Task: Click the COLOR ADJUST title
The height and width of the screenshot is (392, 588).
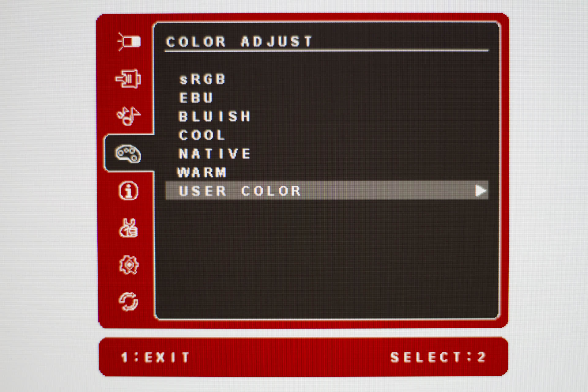Action: (x=239, y=42)
